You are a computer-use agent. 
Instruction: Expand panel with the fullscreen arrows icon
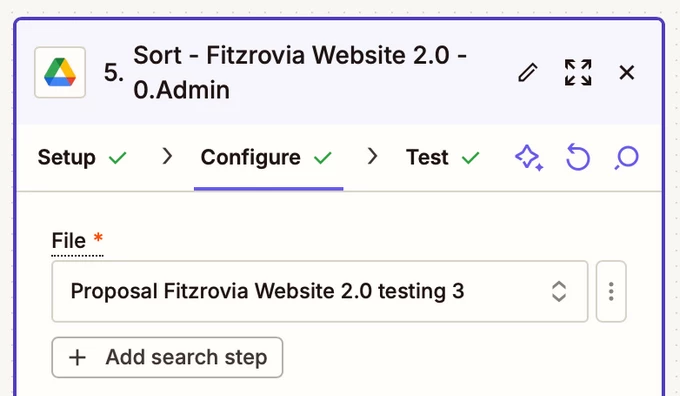(x=578, y=72)
